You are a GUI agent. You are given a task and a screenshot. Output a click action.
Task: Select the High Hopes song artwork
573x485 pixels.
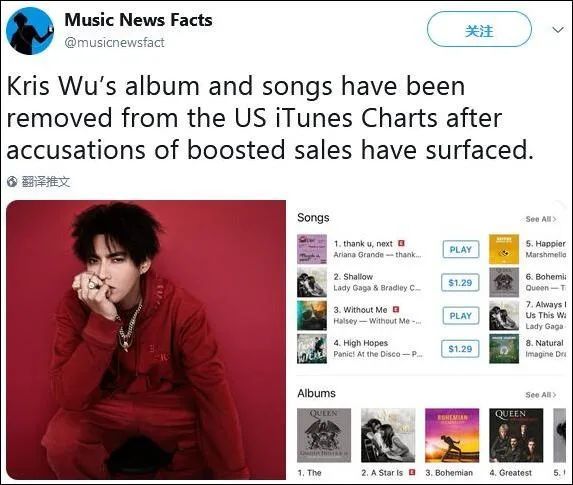click(312, 349)
